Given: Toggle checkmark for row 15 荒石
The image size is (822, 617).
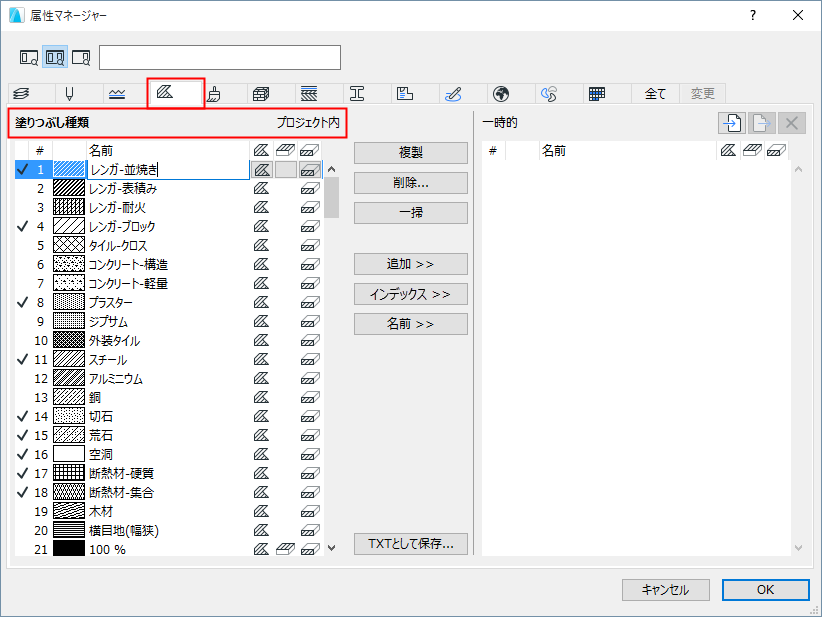Looking at the screenshot, I should [23, 435].
